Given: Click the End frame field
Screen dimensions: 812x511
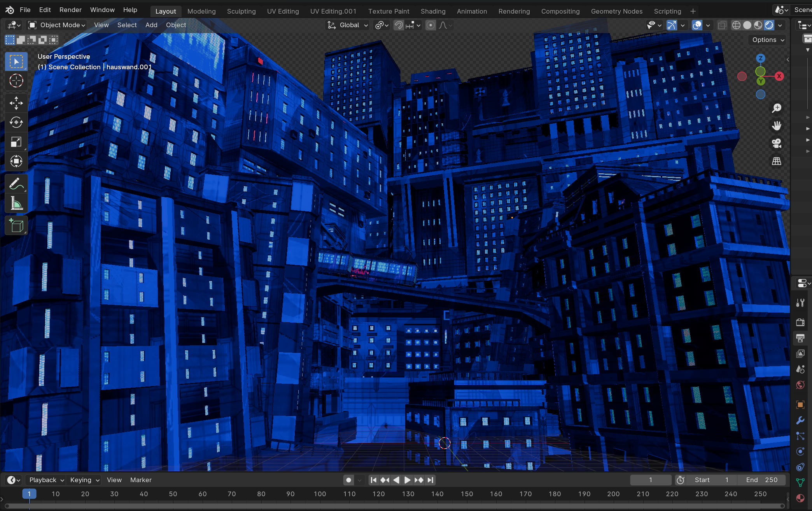Looking at the screenshot, I should 761,480.
